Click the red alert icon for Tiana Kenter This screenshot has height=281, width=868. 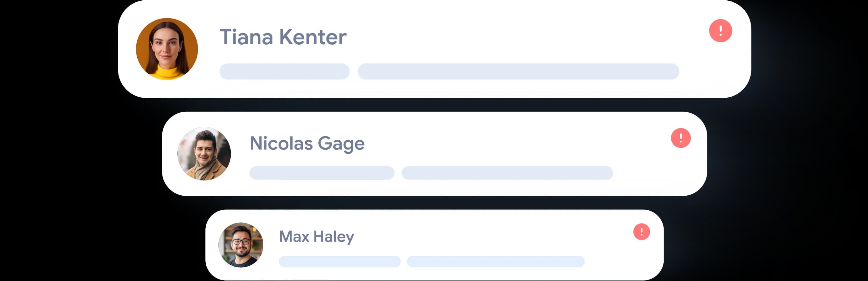coord(721,31)
